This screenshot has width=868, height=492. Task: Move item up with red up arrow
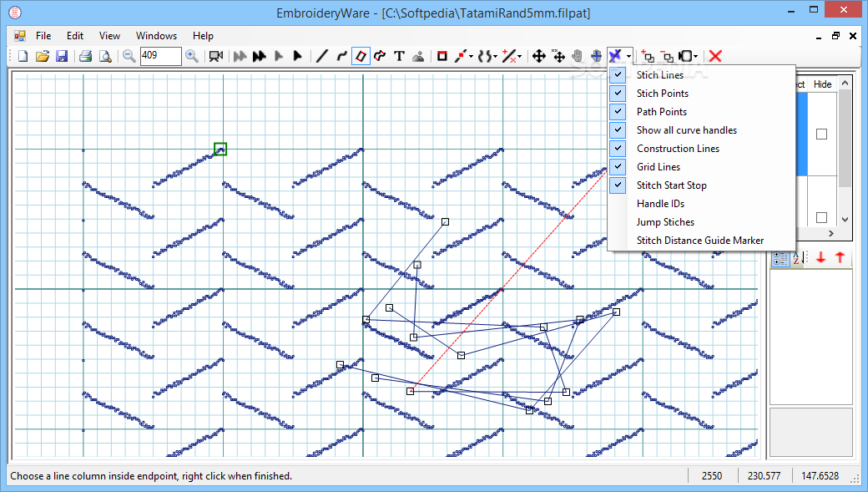click(840, 257)
